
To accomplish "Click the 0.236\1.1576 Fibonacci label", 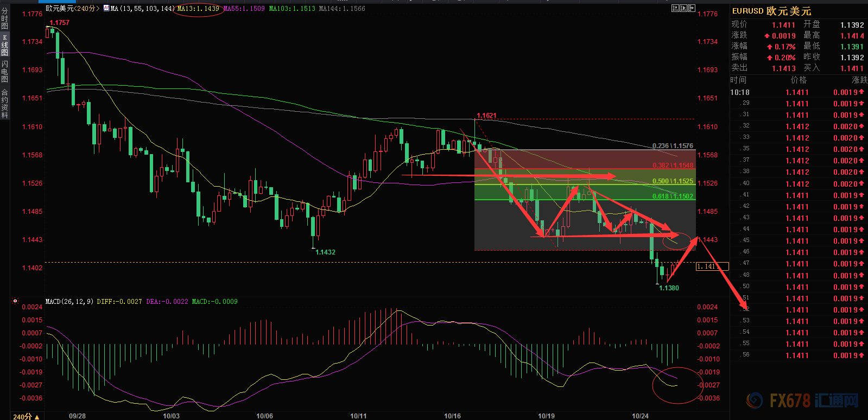I will pos(673,146).
